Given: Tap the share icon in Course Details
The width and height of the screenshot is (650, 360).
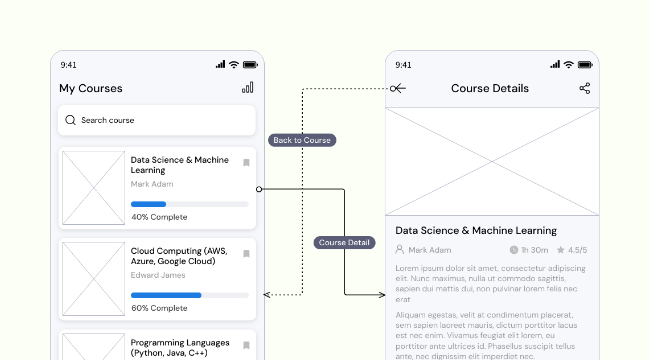Looking at the screenshot, I should point(585,88).
